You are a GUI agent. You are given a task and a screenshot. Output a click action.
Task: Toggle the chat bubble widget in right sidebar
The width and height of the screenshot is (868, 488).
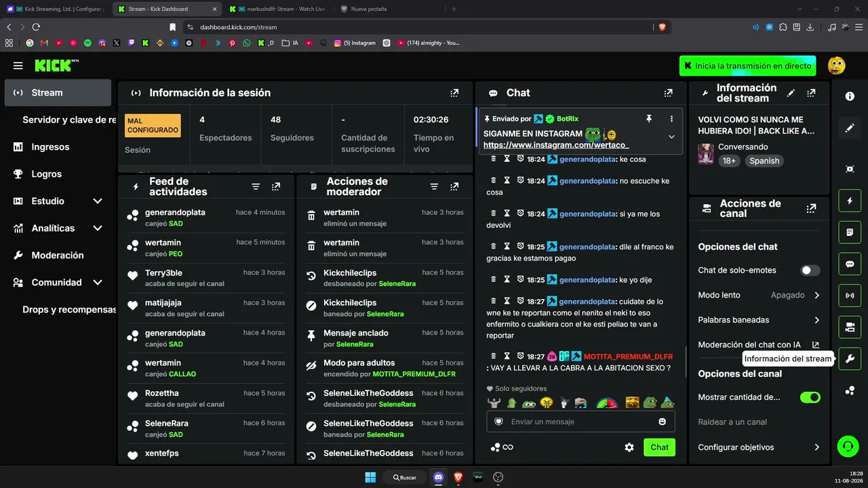pyautogui.click(x=850, y=264)
